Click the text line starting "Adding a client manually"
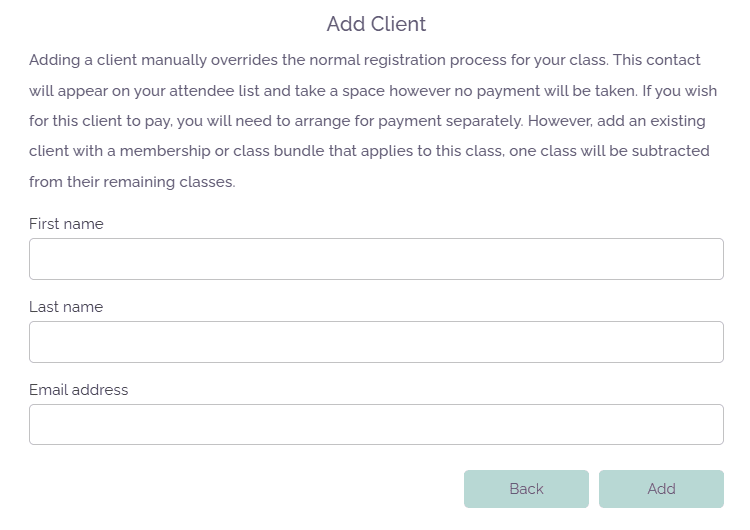The image size is (750, 530). point(365,60)
